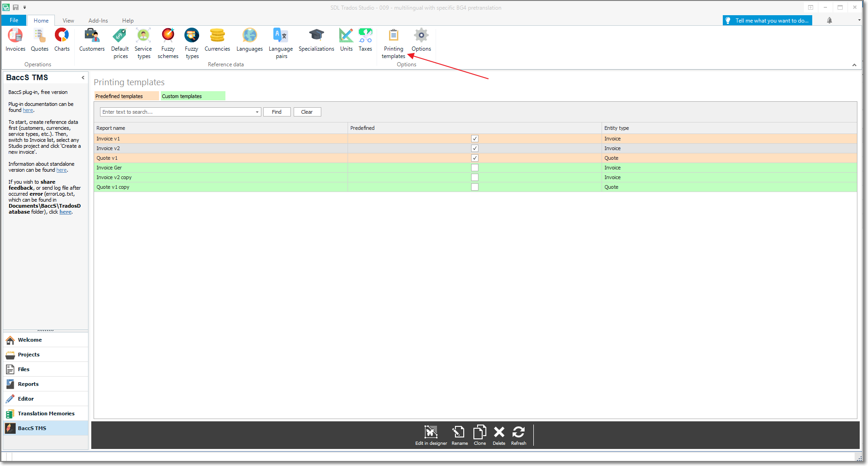Select the Quote v1 copy row
The width and height of the screenshot is (868, 466).
pyautogui.click(x=475, y=187)
